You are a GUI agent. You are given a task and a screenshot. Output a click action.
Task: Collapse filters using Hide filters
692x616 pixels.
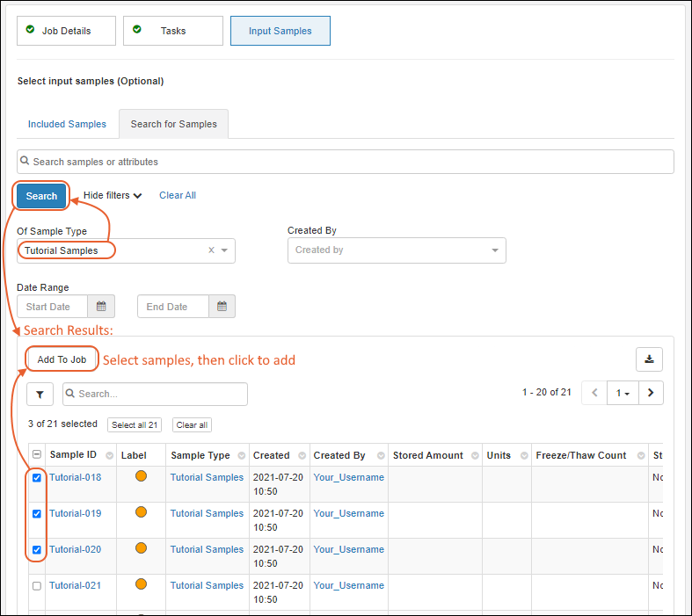(113, 195)
